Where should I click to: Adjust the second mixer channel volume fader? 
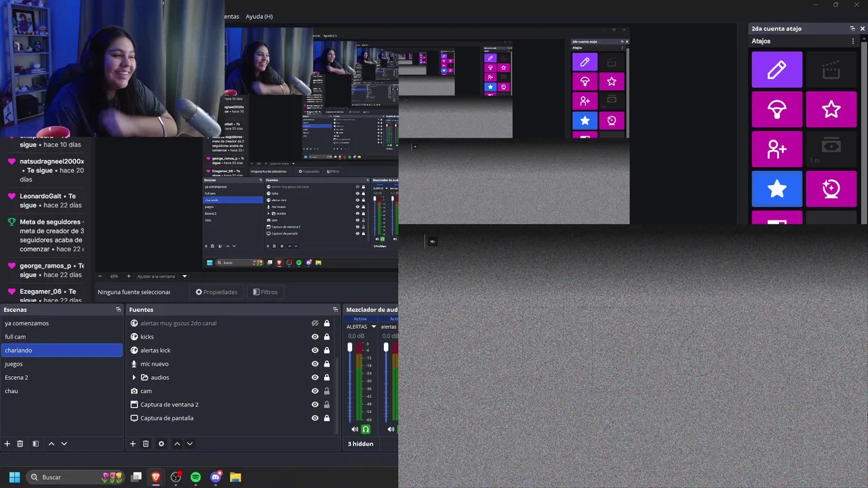click(x=386, y=348)
